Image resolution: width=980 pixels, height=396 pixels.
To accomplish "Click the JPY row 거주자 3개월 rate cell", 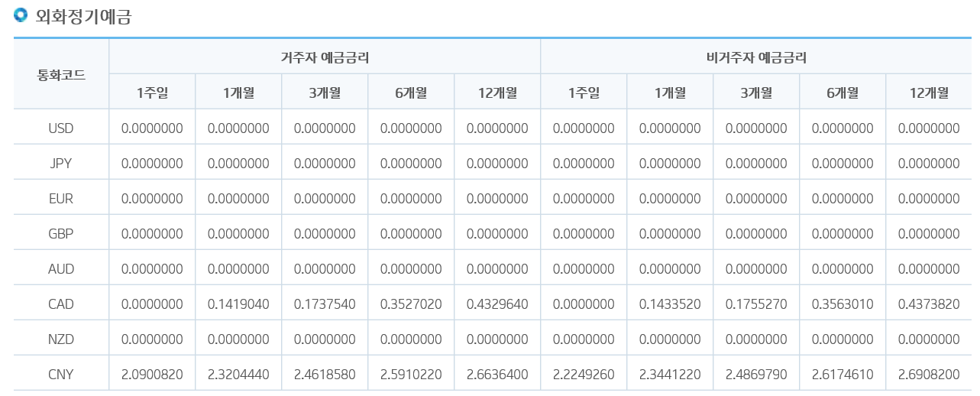I will pos(325,163).
